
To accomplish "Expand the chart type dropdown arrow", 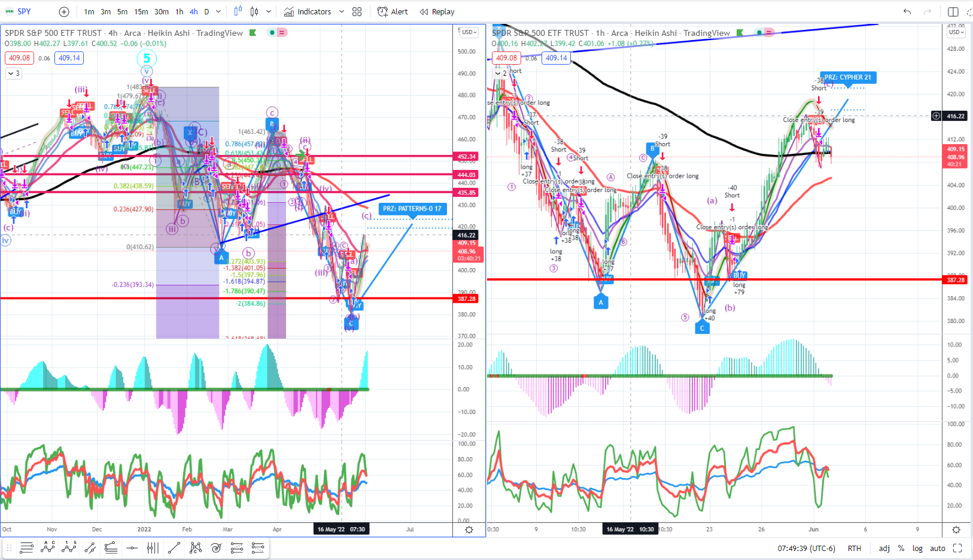I will pyautogui.click(x=269, y=11).
